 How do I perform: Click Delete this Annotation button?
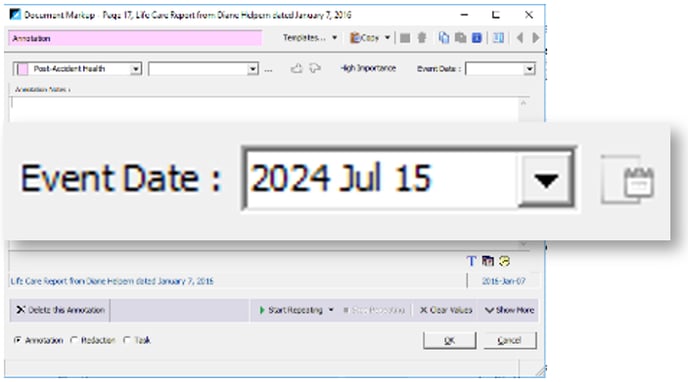[x=60, y=310]
